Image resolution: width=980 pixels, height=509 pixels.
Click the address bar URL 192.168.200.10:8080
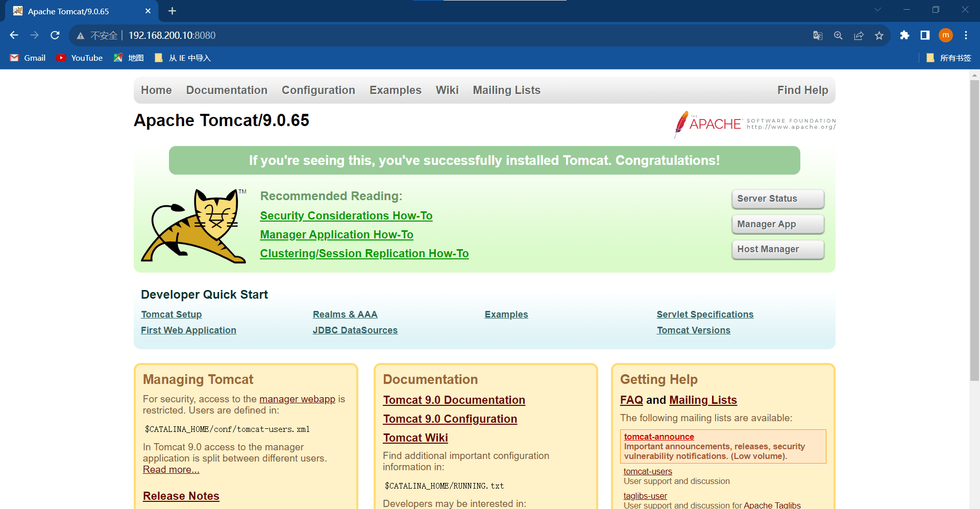(x=172, y=35)
